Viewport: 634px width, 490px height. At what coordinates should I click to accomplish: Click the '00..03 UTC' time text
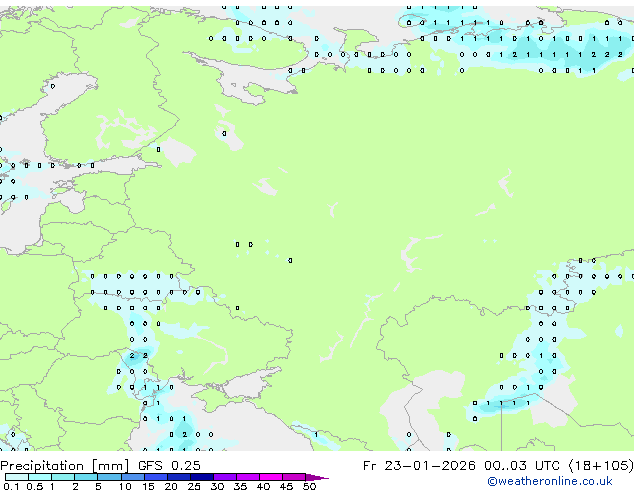pyautogui.click(x=524, y=466)
